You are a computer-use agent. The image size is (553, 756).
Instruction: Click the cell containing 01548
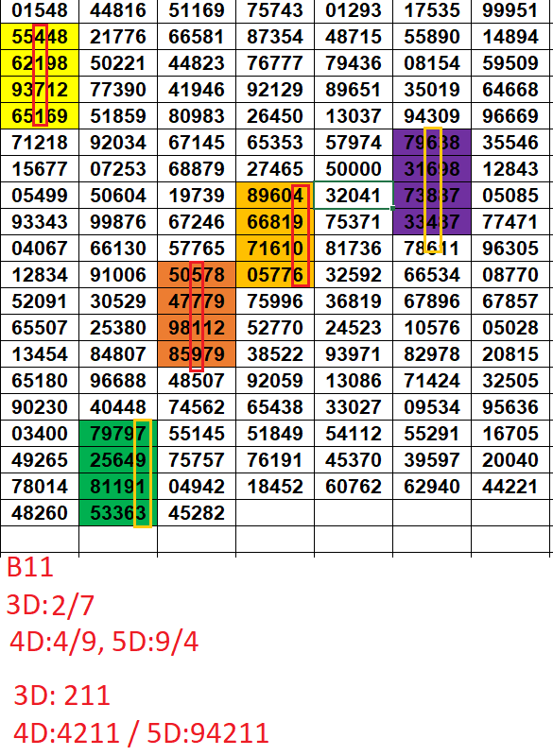(40, 10)
